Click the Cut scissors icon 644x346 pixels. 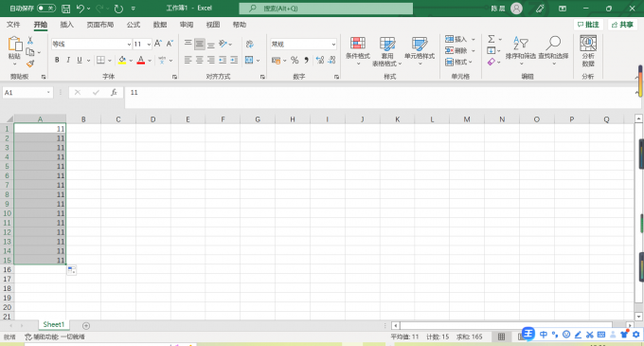click(30, 40)
